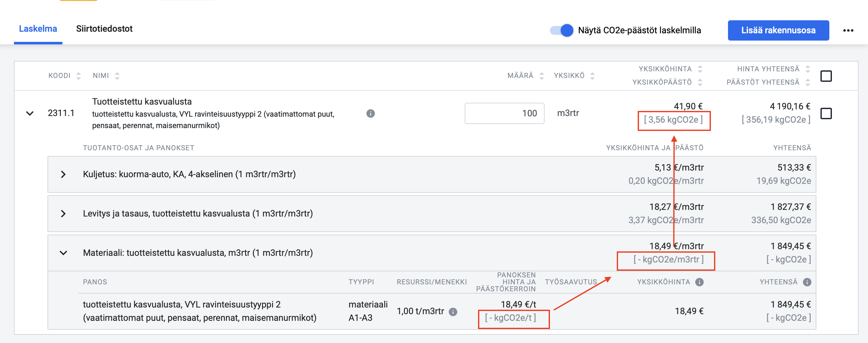Select the panos price 18,49 €/t
Viewport: 868px width, 343px height.
point(518,305)
